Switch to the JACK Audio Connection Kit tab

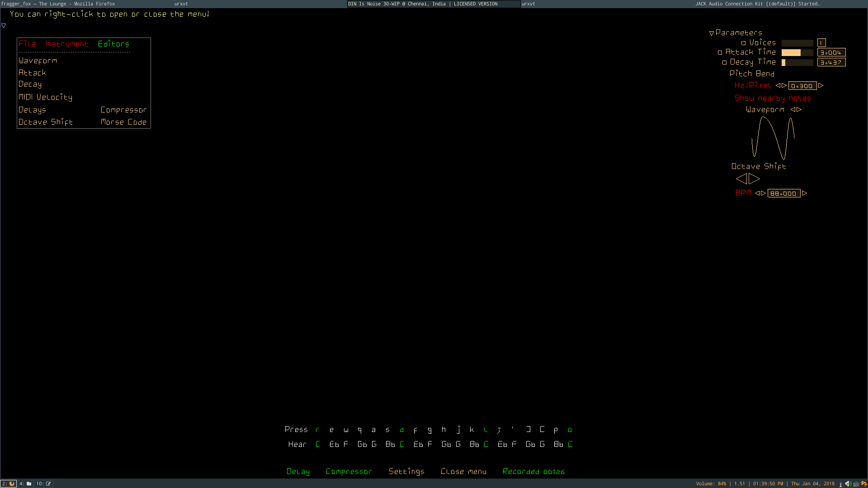(x=781, y=4)
